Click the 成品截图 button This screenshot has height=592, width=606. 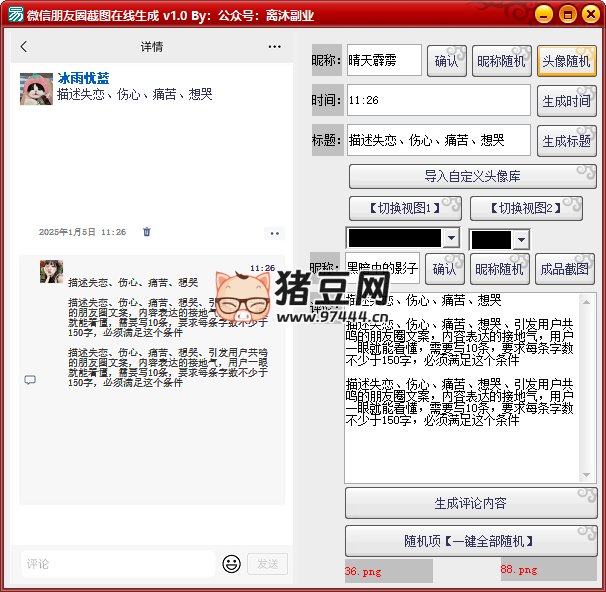tap(565, 269)
